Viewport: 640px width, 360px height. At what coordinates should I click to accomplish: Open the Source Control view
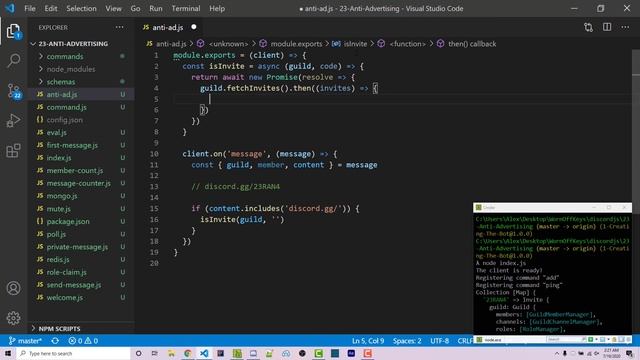pos(13,91)
